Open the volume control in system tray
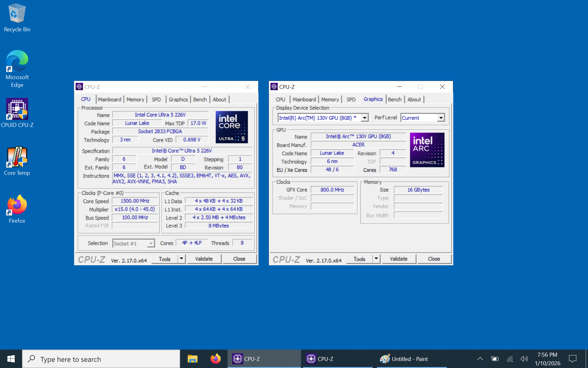 coord(524,359)
